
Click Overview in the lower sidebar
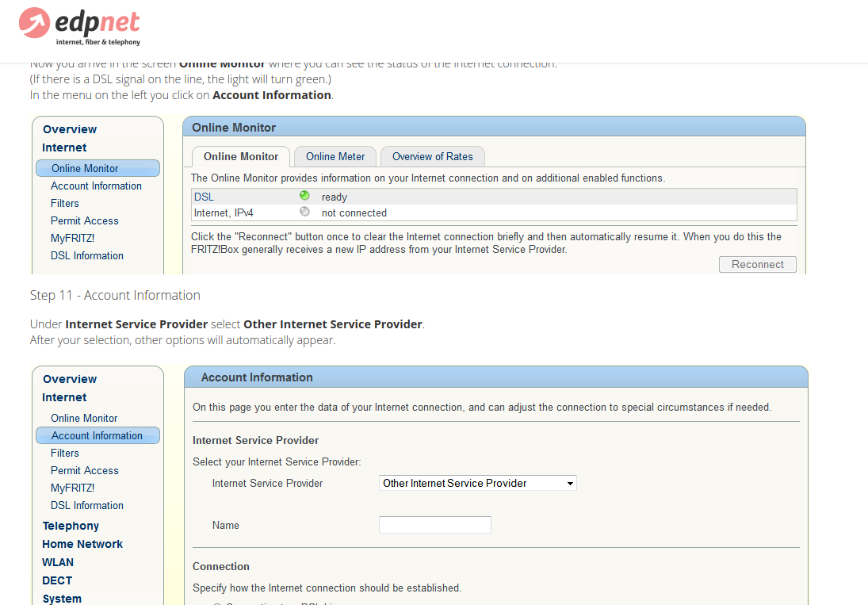point(70,379)
